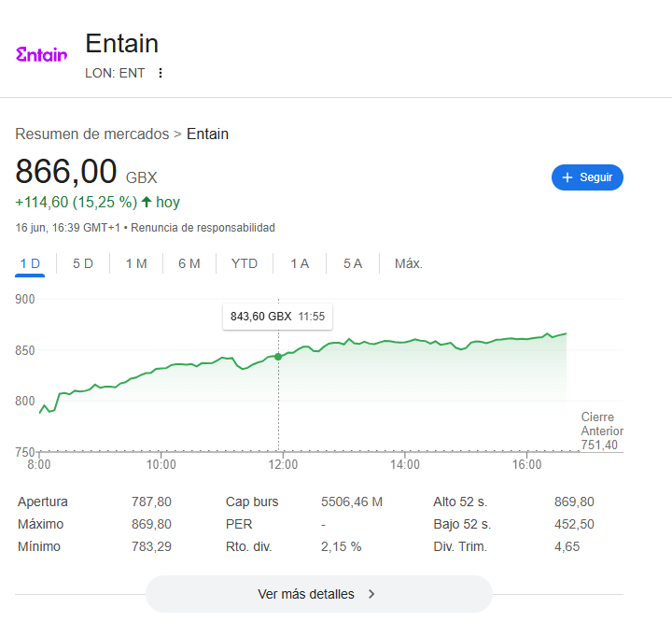This screenshot has width=672, height=636.
Task: Switch to the 5 D chart range
Action: pos(83,263)
